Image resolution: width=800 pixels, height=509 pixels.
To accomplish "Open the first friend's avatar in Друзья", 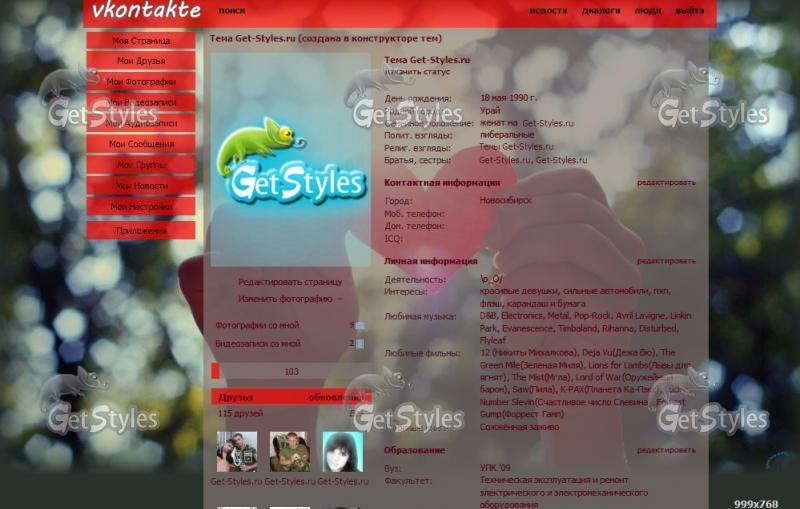I will pos(237,452).
